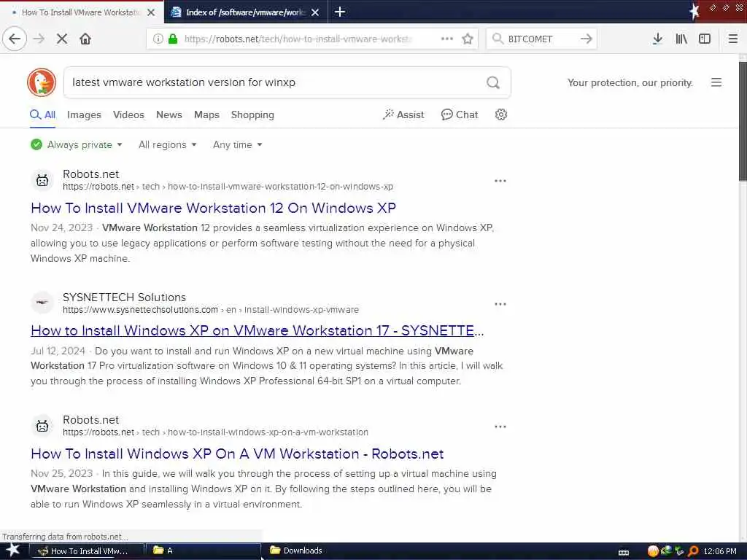Click the sysnettechsolutions.com URL breadcrumb
Image resolution: width=747 pixels, height=560 pixels.
(211, 309)
